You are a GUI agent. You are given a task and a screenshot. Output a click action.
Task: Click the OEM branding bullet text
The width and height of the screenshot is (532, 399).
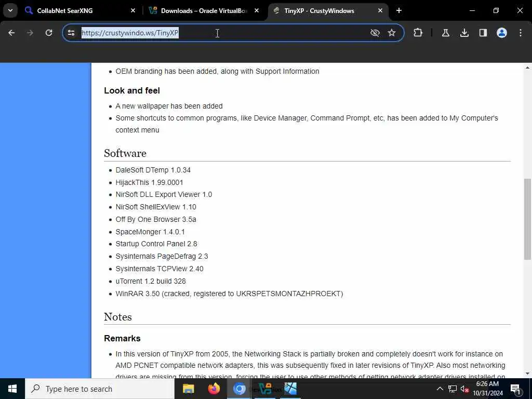click(218, 71)
